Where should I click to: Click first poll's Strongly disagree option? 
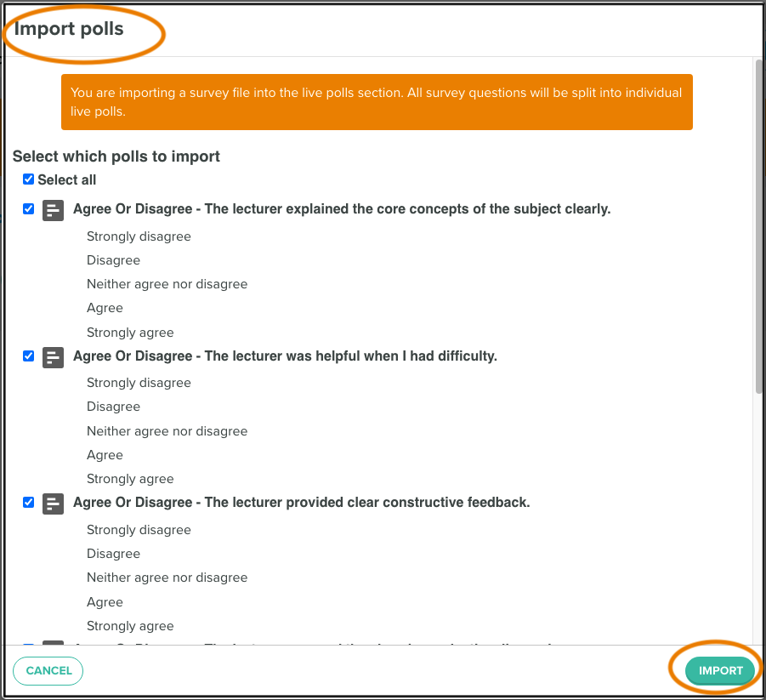tap(139, 236)
